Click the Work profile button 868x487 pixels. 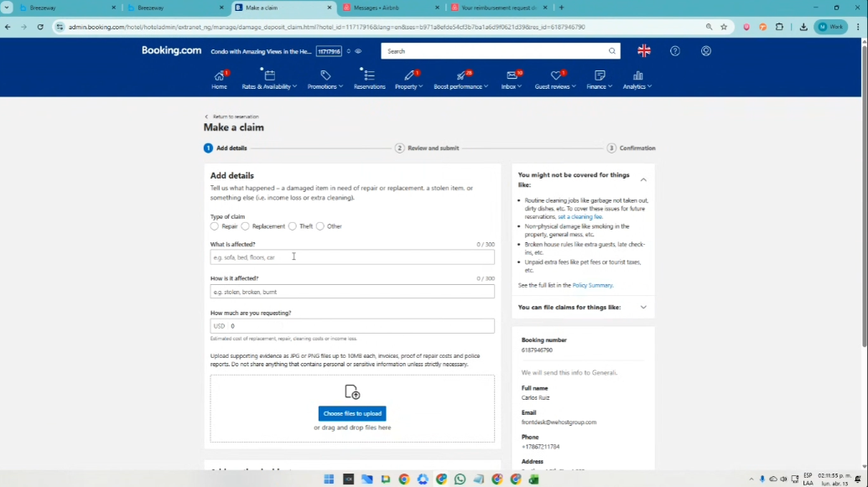(830, 27)
